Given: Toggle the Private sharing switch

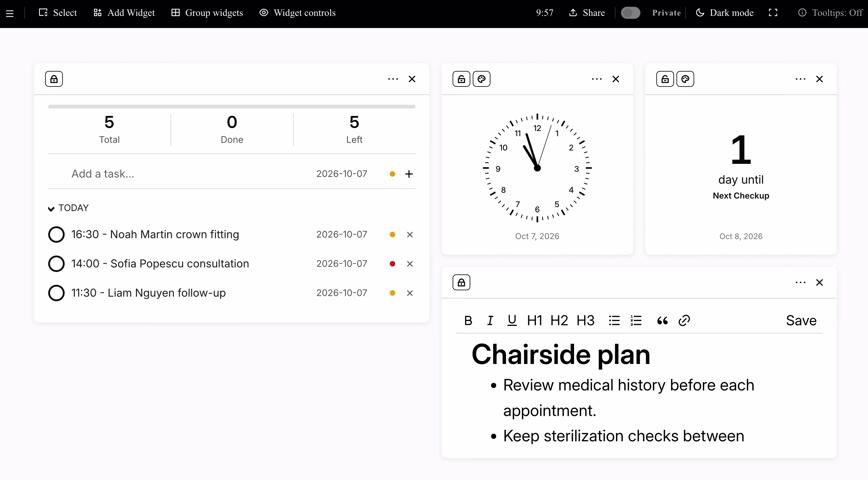Looking at the screenshot, I should 630,13.
